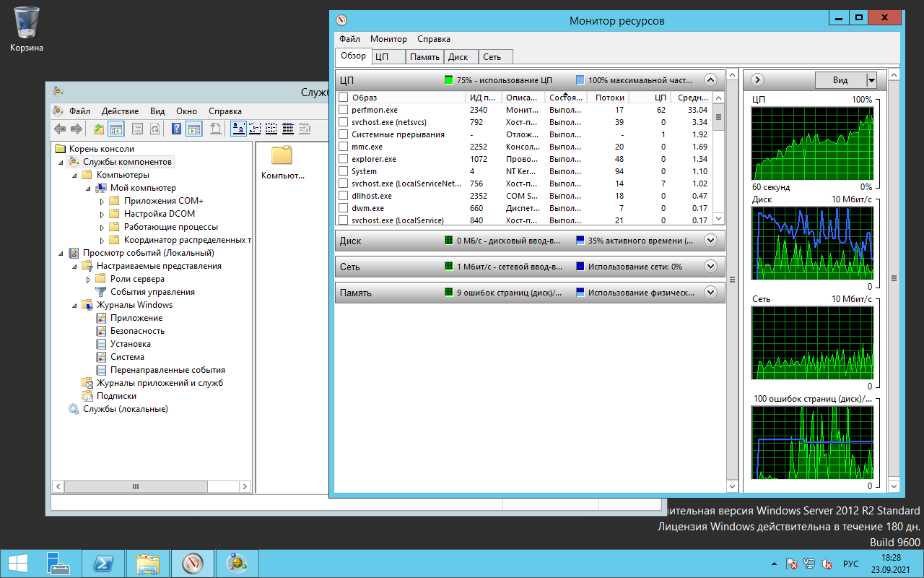Screen dimensions: 924x578
Task: Toggle the show/hide console tree icon
Action: click(115, 129)
